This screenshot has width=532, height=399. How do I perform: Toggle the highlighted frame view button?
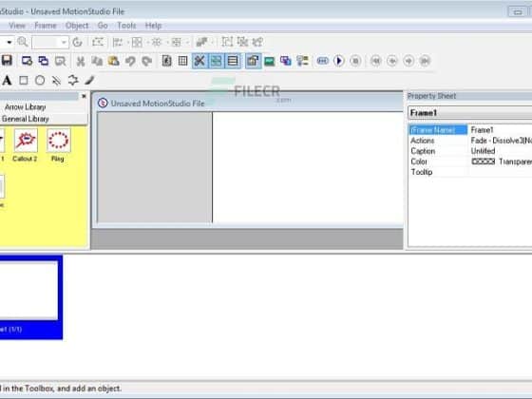[217, 61]
